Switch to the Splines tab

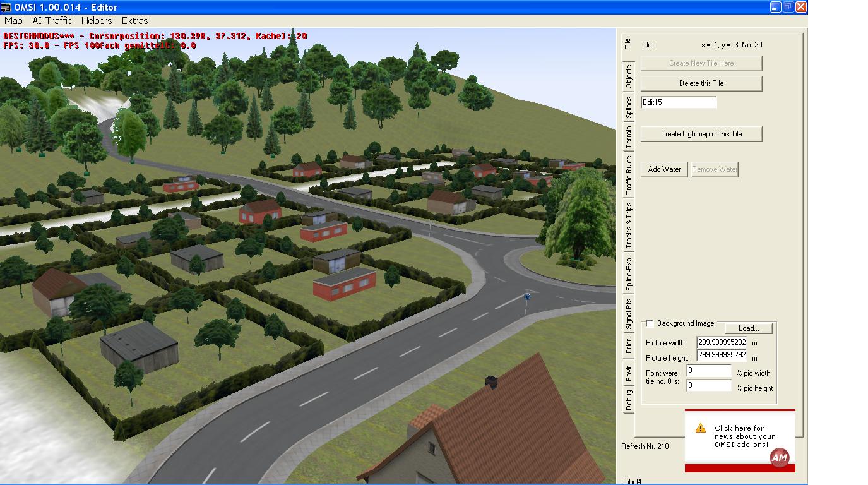tap(628, 107)
